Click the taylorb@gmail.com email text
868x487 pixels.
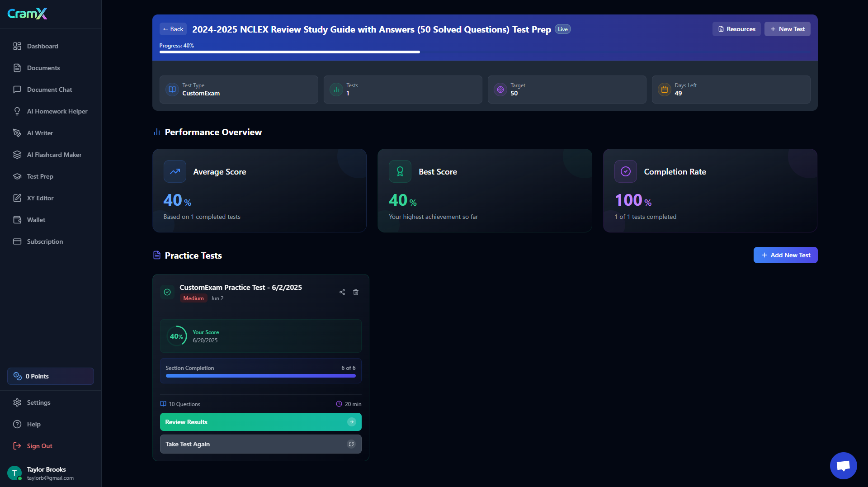tap(50, 478)
